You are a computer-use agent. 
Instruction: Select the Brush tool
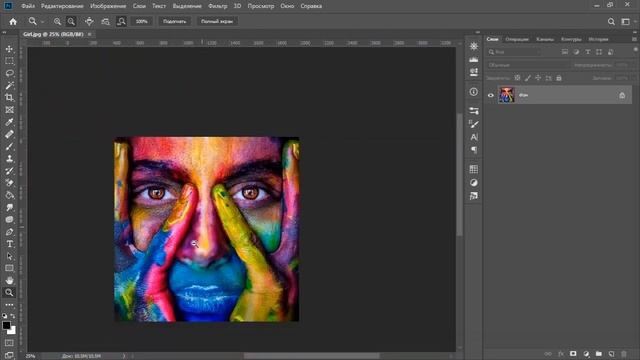pyautogui.click(x=9, y=147)
